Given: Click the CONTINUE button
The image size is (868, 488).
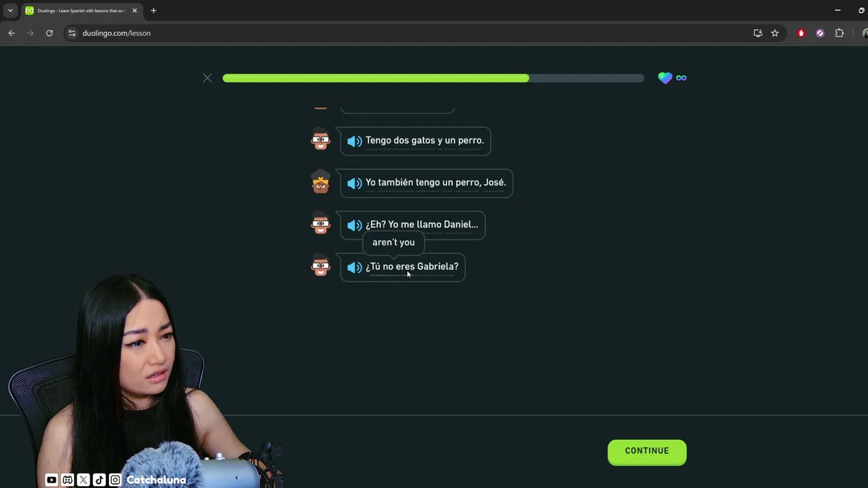Looking at the screenshot, I should [x=647, y=451].
